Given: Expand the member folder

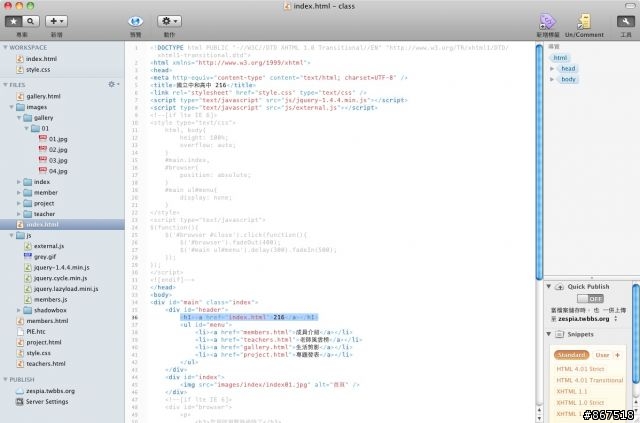Looking at the screenshot, I should tap(19, 193).
